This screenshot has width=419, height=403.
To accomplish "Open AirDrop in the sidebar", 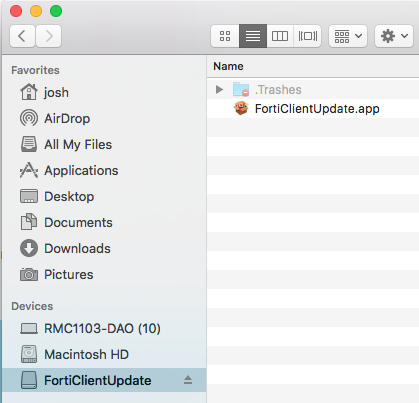I will pos(67,118).
